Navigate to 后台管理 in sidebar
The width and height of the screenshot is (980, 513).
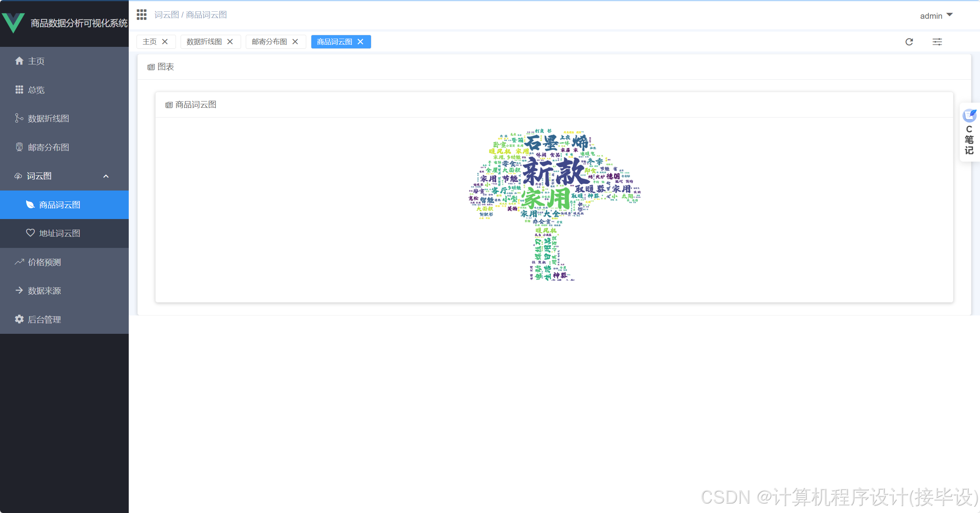point(44,319)
